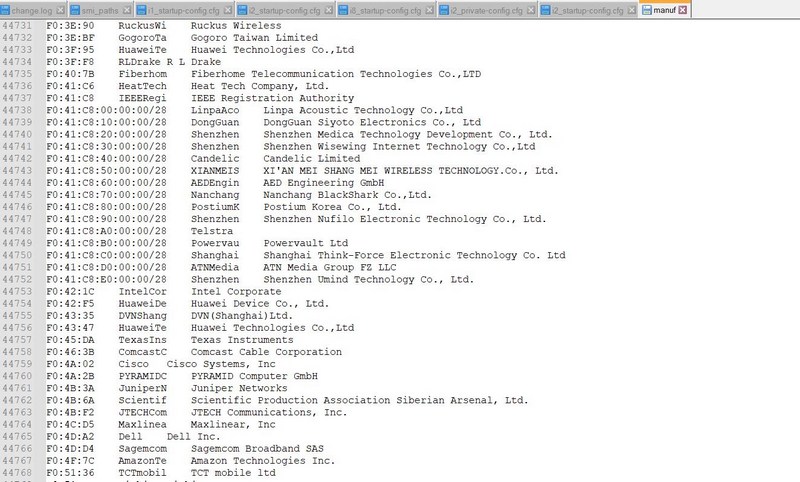Click 'JTECH Communications, Inc.' text

point(269,412)
